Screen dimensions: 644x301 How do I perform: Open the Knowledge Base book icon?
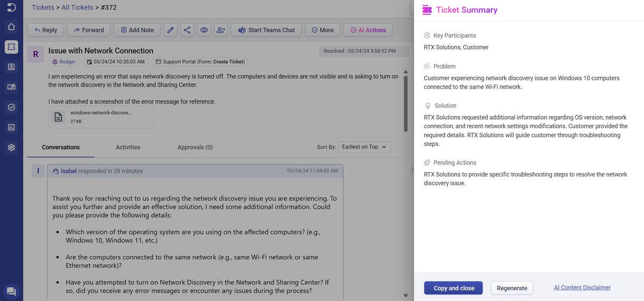(x=11, y=87)
